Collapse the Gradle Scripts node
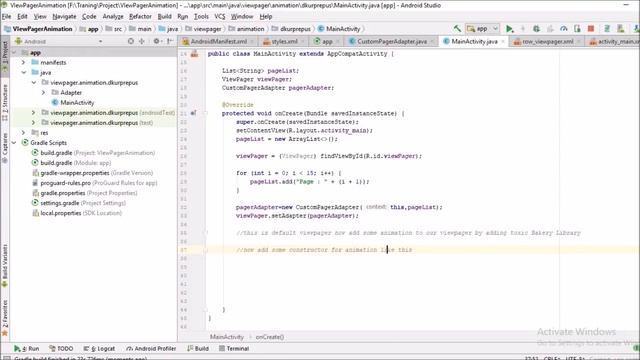640x360 pixels. coord(14,143)
